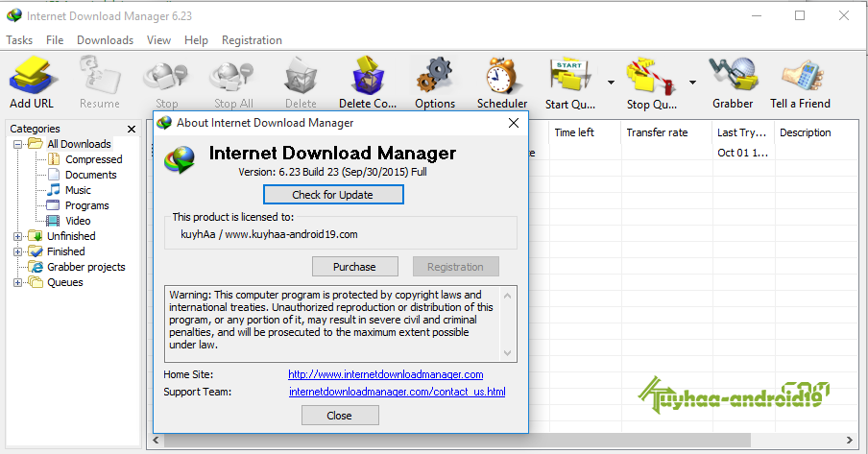Close the Categories panel
Screen dimensions: 868x454
coord(132,129)
